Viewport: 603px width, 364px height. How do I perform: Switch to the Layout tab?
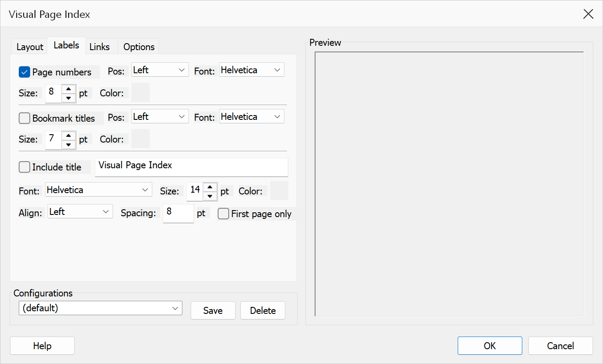[30, 47]
